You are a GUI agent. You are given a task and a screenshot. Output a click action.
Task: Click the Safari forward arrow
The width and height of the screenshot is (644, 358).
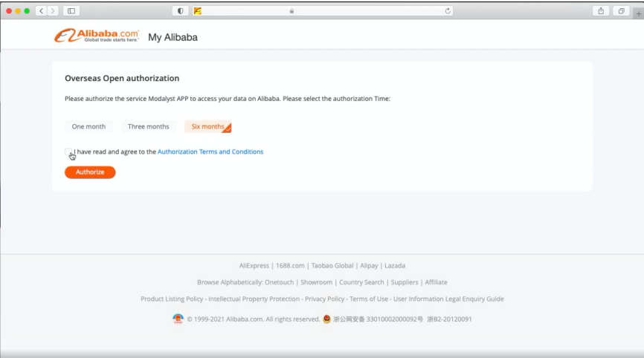[53, 11]
